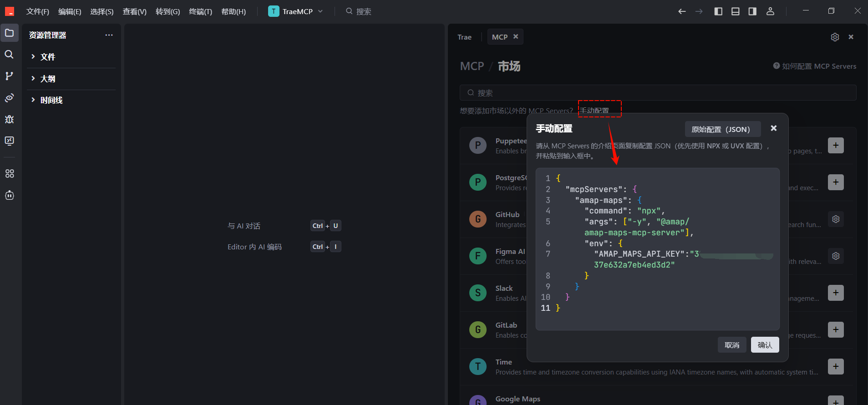This screenshot has height=405, width=868.
Task: Expand the 大纲 section
Action: (71, 79)
